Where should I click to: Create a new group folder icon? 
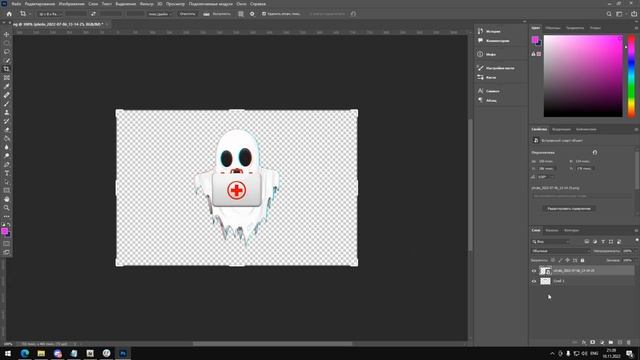[x=611, y=342]
